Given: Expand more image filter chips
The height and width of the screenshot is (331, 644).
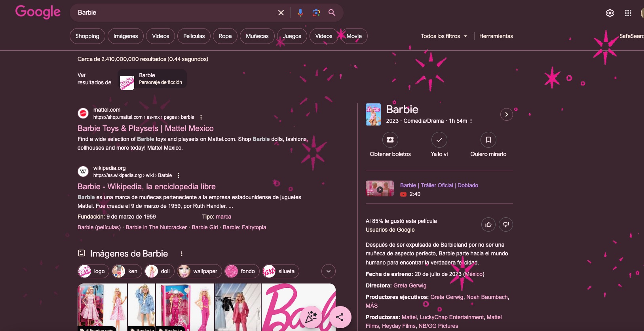Looking at the screenshot, I should (x=328, y=271).
